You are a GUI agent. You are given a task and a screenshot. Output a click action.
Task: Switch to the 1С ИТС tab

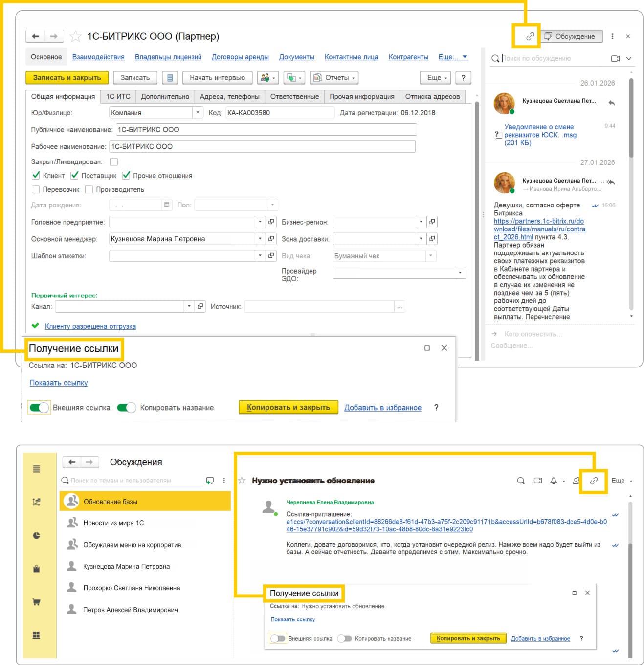click(x=118, y=97)
